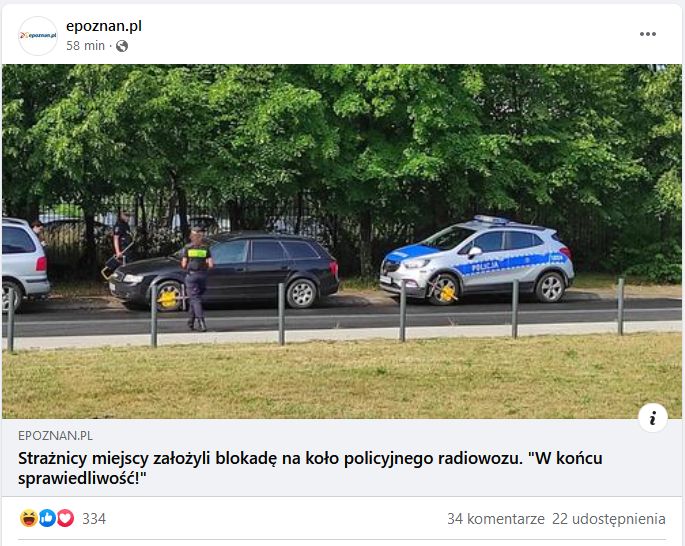
Task: Click the officer in the reflective vest
Action: point(197,278)
